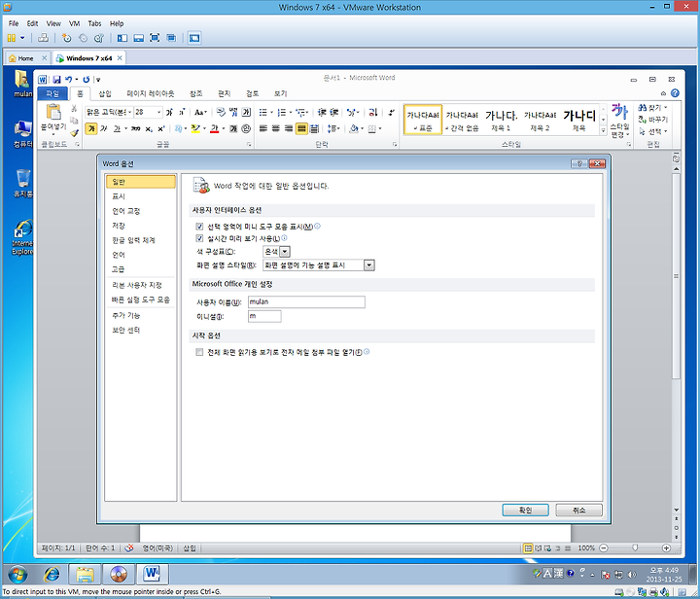Undo the last action in Word
Viewport: 700px width, 599px height.
(68, 80)
